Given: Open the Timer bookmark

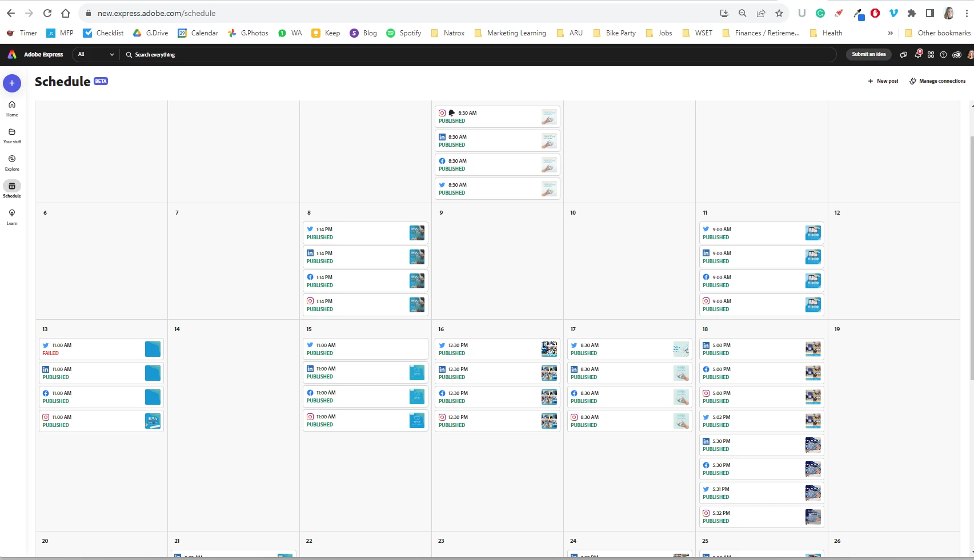Looking at the screenshot, I should [x=22, y=33].
